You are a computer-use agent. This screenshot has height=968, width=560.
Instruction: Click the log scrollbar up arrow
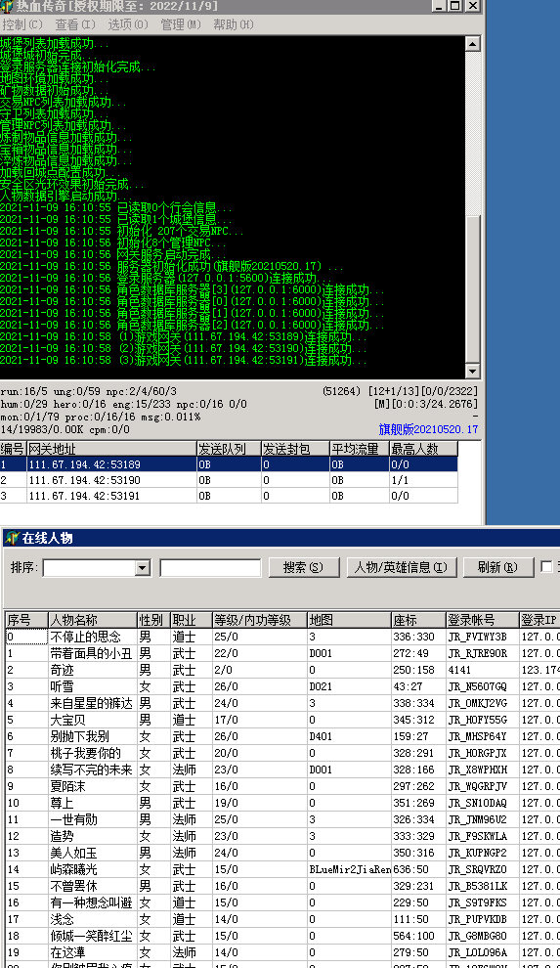(x=472, y=44)
